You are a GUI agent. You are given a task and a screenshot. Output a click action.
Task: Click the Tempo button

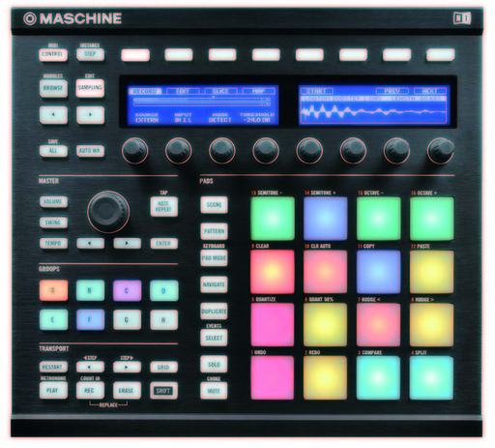(x=53, y=243)
